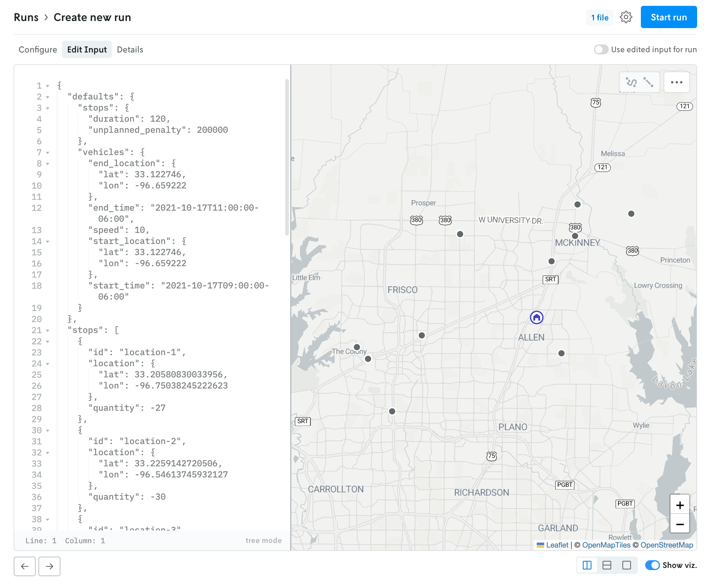This screenshot has height=588, width=707.
Task: Select the vertical split layout view
Action: pyautogui.click(x=587, y=565)
